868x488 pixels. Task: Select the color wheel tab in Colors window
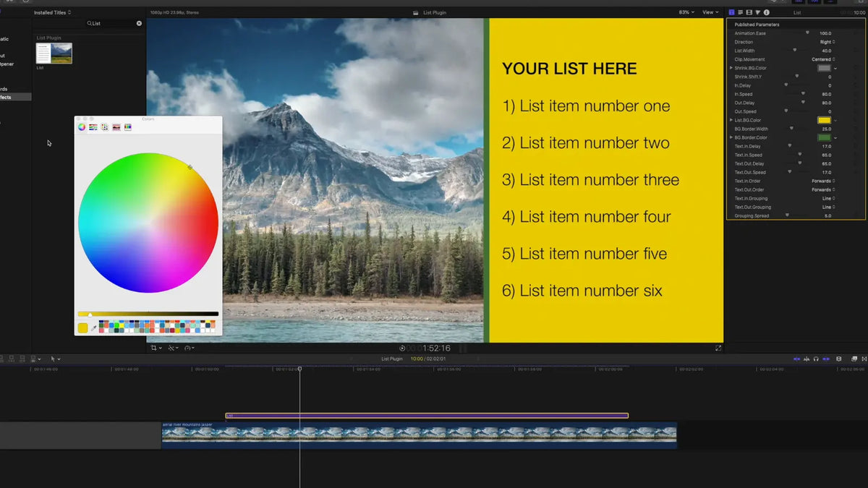82,127
